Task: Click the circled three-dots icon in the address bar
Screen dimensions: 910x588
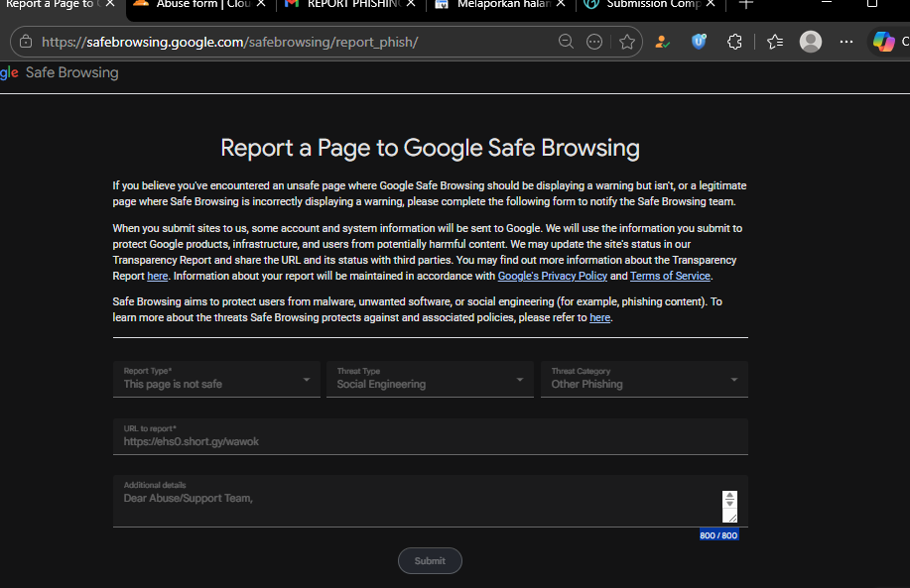Action: [x=594, y=42]
